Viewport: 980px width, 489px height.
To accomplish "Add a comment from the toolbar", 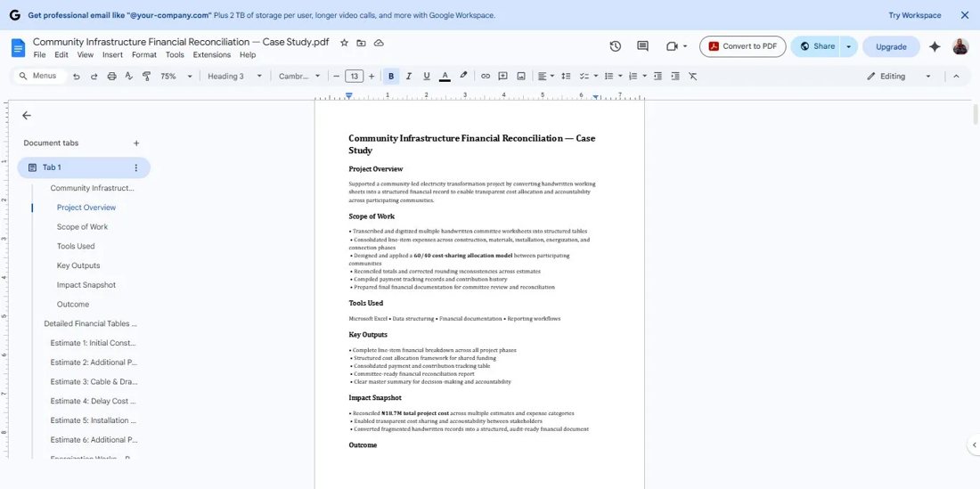I will point(502,77).
